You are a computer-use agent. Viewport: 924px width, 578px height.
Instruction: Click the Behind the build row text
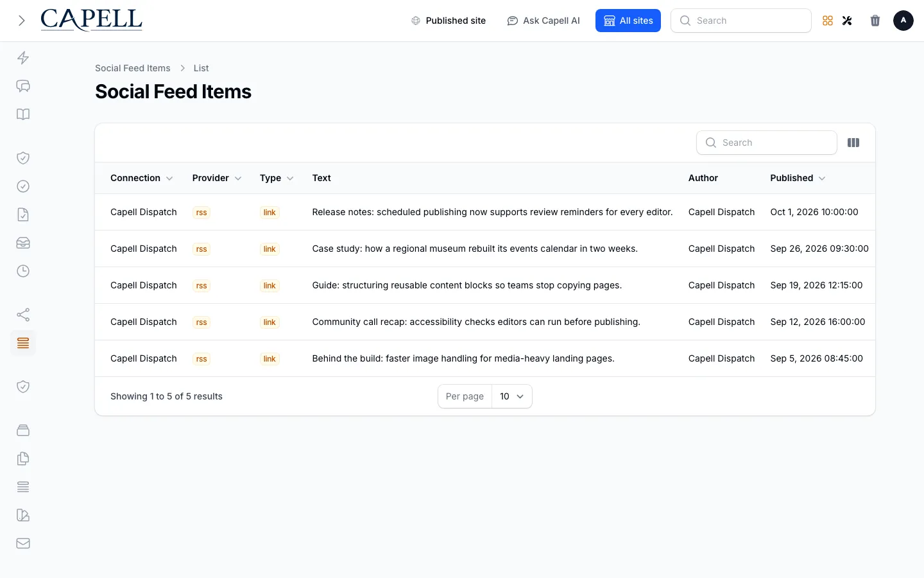[x=463, y=358]
